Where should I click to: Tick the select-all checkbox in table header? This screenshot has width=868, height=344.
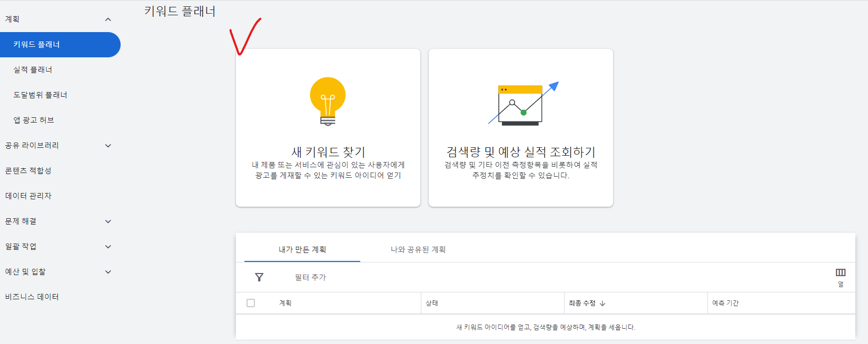[251, 303]
